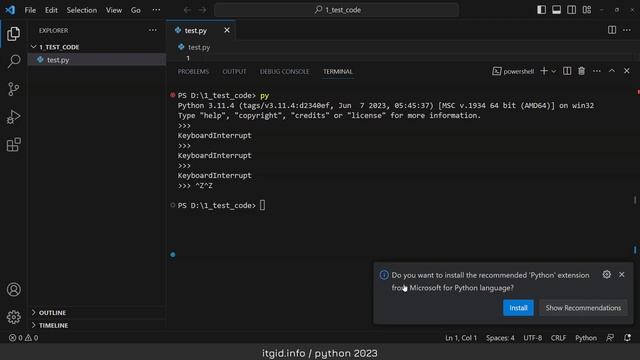Open Explorer Views and More Actions ellipsis
Viewport: 640px width, 360px height.
[152, 30]
